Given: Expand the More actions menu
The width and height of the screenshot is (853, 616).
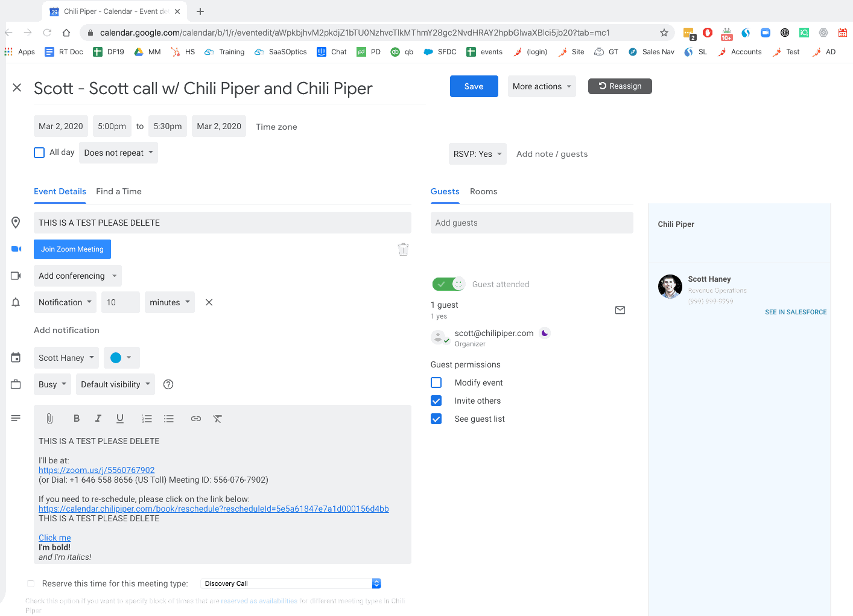Looking at the screenshot, I should pyautogui.click(x=542, y=86).
